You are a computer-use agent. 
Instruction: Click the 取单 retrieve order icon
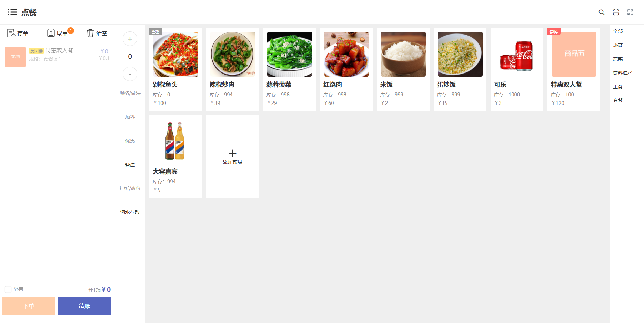point(51,33)
